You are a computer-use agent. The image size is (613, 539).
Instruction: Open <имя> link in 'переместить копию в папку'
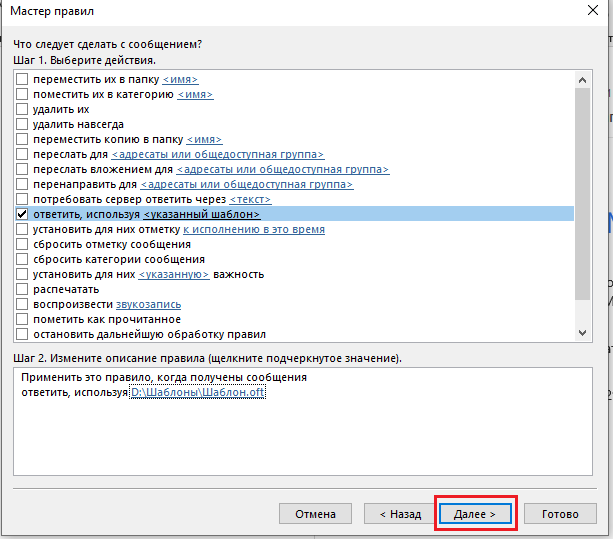tap(204, 140)
